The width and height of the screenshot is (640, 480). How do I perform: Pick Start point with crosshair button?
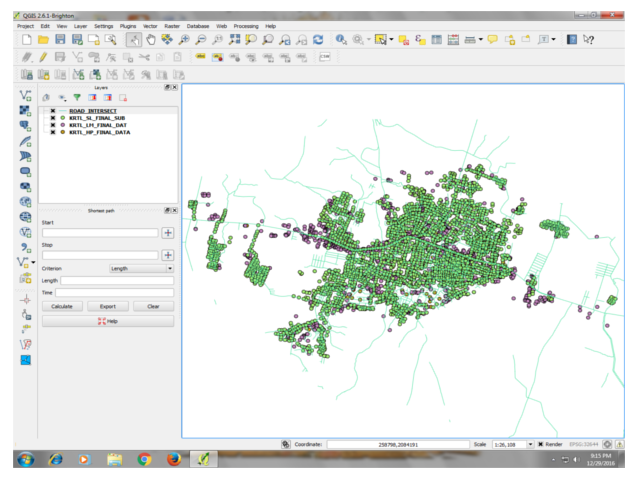point(168,233)
